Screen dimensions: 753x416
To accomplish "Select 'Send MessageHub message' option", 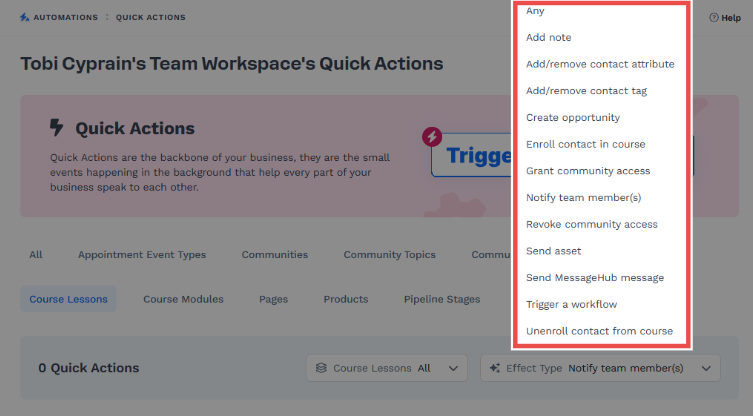I will coord(595,278).
